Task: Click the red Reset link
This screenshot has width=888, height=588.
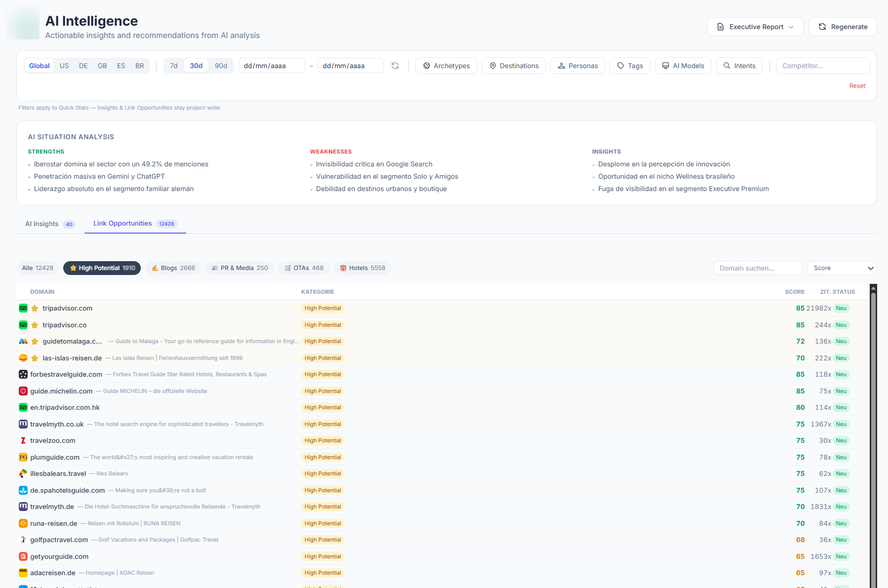Action: (x=857, y=86)
